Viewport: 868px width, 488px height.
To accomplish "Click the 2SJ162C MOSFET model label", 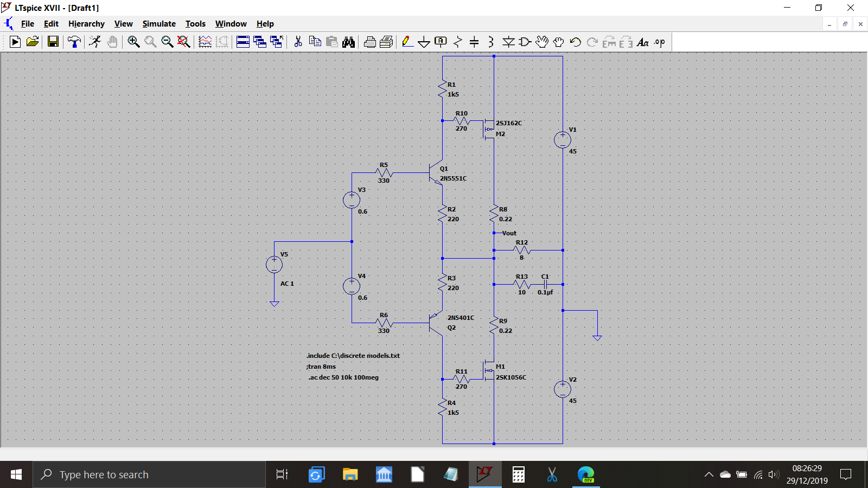I will click(x=508, y=123).
